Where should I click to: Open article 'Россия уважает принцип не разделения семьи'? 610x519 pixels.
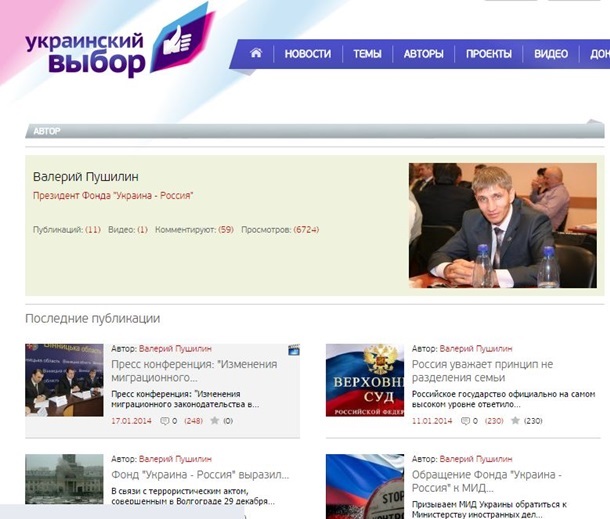[x=468, y=371]
